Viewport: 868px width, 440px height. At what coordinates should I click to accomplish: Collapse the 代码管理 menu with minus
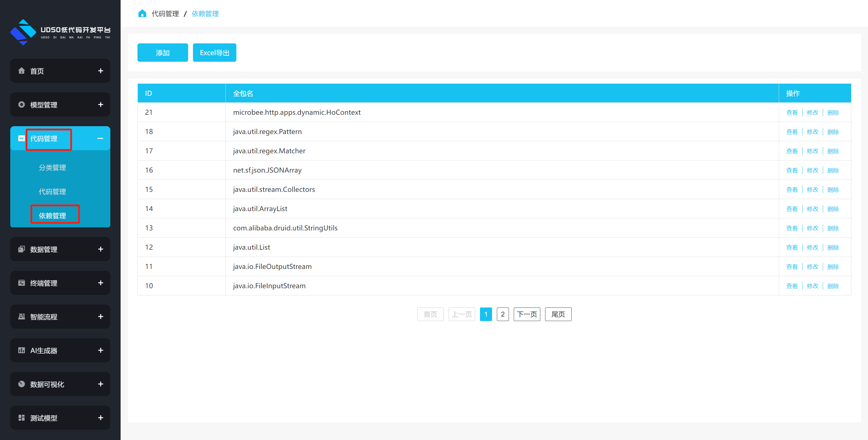click(100, 138)
